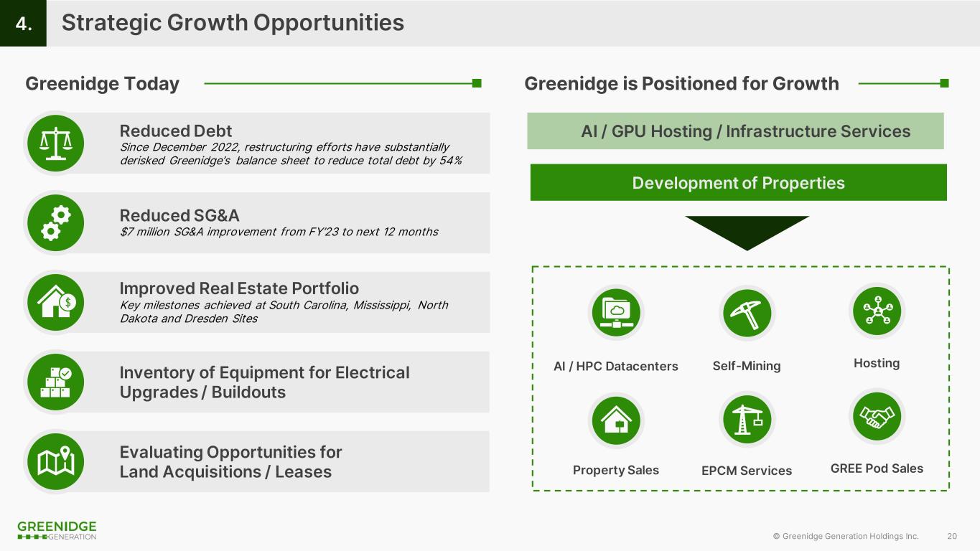
Task: Click the handshake GREE Pod Sales icon
Action: coord(876,417)
